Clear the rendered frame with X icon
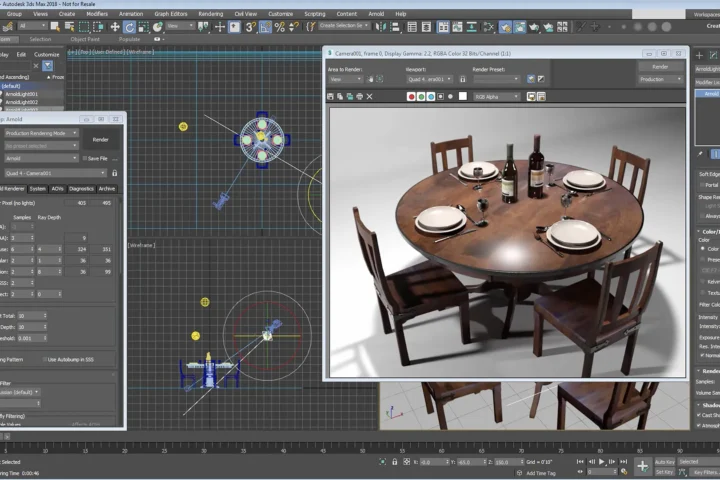This screenshot has width=720, height=480. tap(369, 96)
